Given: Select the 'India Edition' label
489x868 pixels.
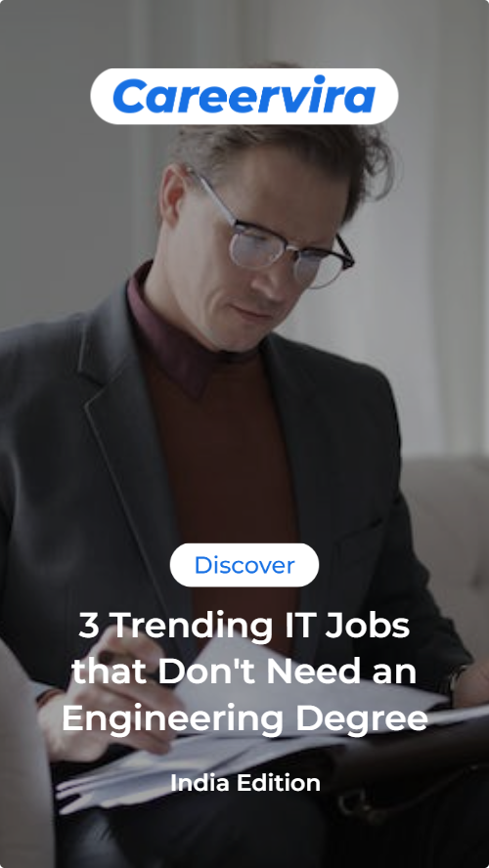Looking at the screenshot, I should 245,783.
